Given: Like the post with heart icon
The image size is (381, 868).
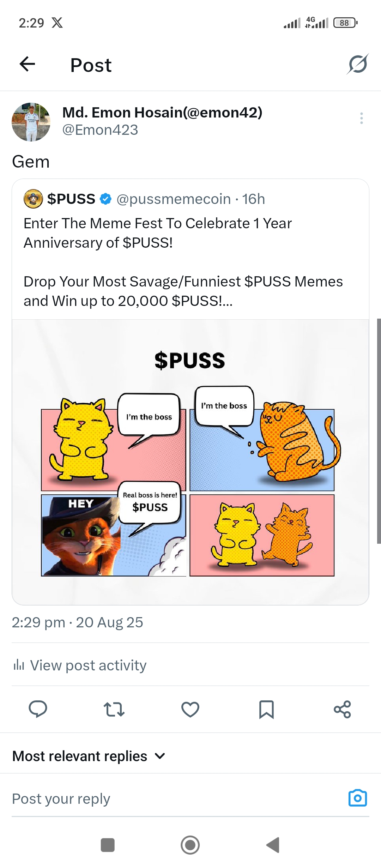Looking at the screenshot, I should coord(190,709).
